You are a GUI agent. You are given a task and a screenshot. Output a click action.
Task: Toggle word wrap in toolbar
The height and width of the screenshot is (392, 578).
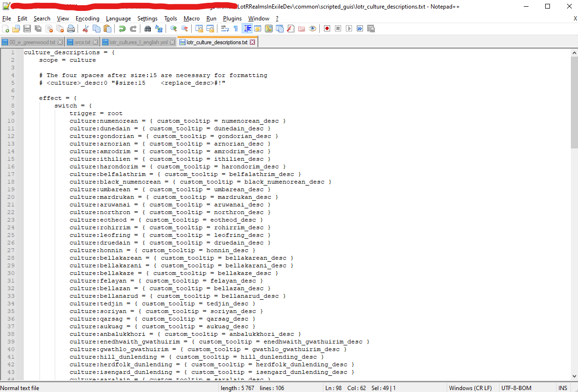(225, 29)
